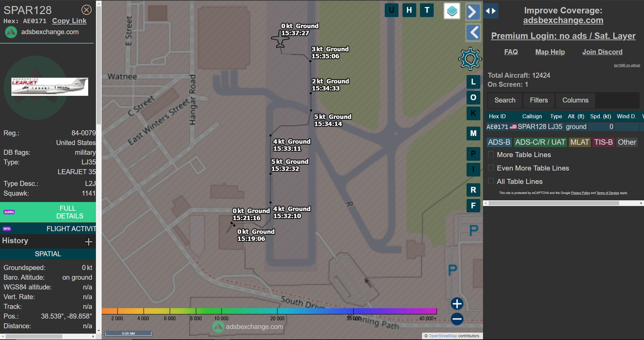Click the K map option button

[x=473, y=113]
